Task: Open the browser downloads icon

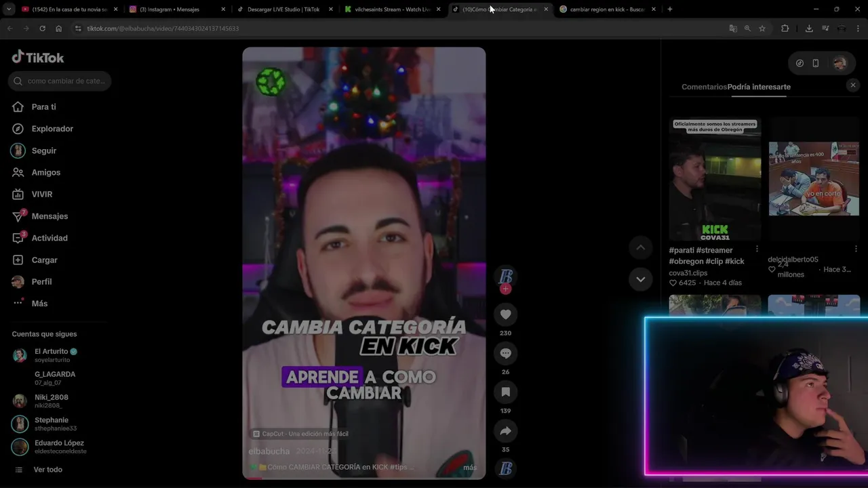Action: pyautogui.click(x=809, y=28)
